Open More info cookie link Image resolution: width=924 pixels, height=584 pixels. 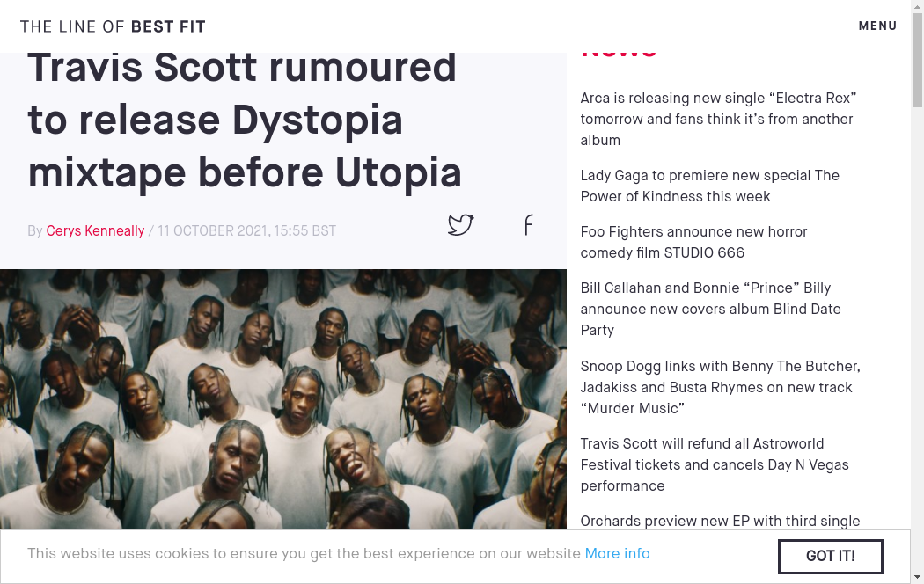[x=617, y=553]
